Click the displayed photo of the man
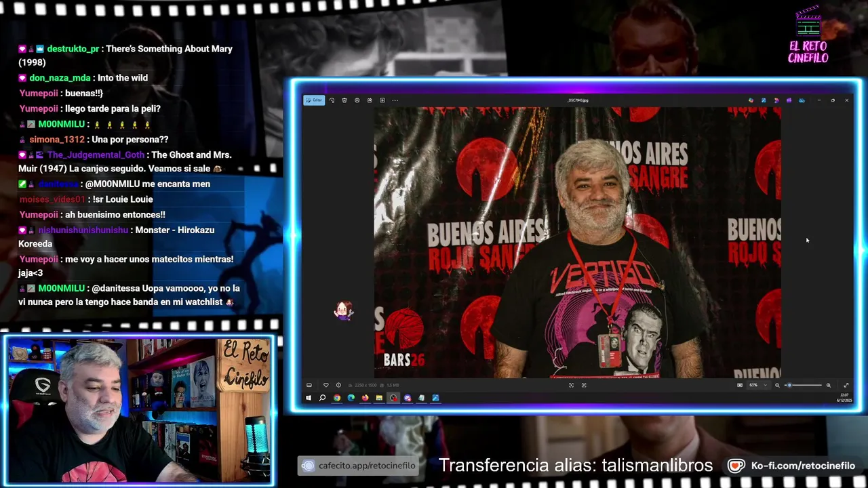 pyautogui.click(x=577, y=242)
